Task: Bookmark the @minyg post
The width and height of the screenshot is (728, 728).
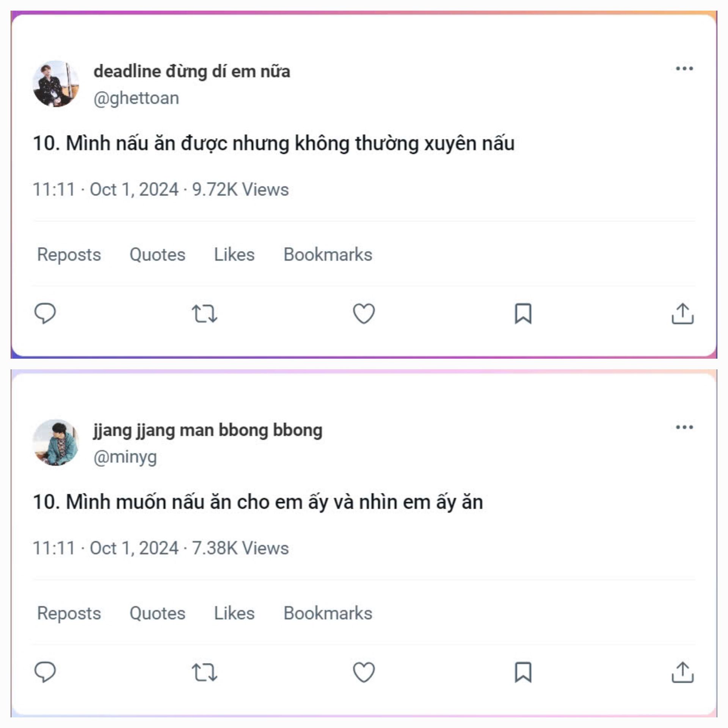Action: point(523,672)
